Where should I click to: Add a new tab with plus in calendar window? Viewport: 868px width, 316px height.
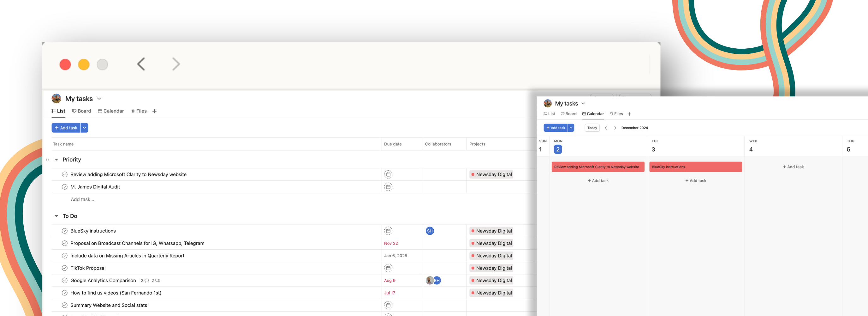pyautogui.click(x=629, y=114)
